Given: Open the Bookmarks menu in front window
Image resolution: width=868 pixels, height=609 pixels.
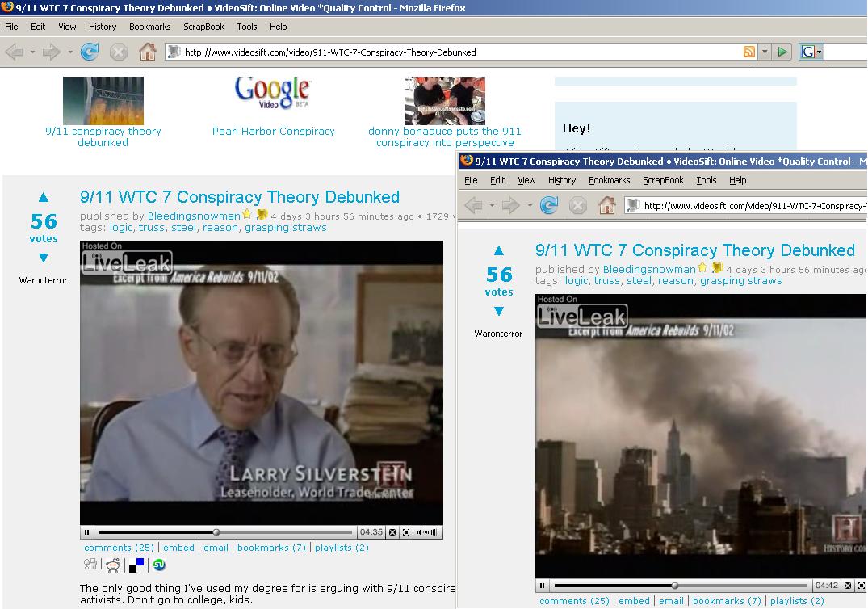Looking at the screenshot, I should click(609, 180).
